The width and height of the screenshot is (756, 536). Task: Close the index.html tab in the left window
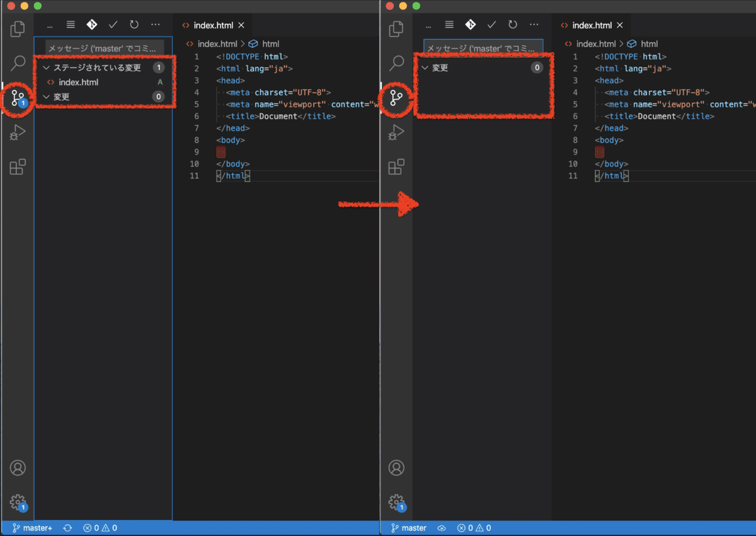click(241, 26)
